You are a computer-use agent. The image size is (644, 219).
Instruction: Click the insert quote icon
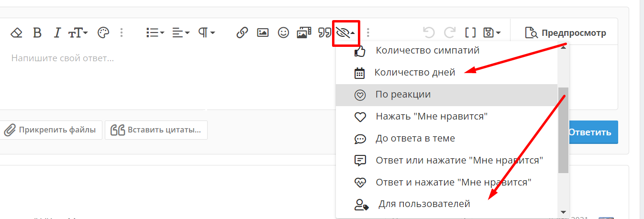(325, 33)
